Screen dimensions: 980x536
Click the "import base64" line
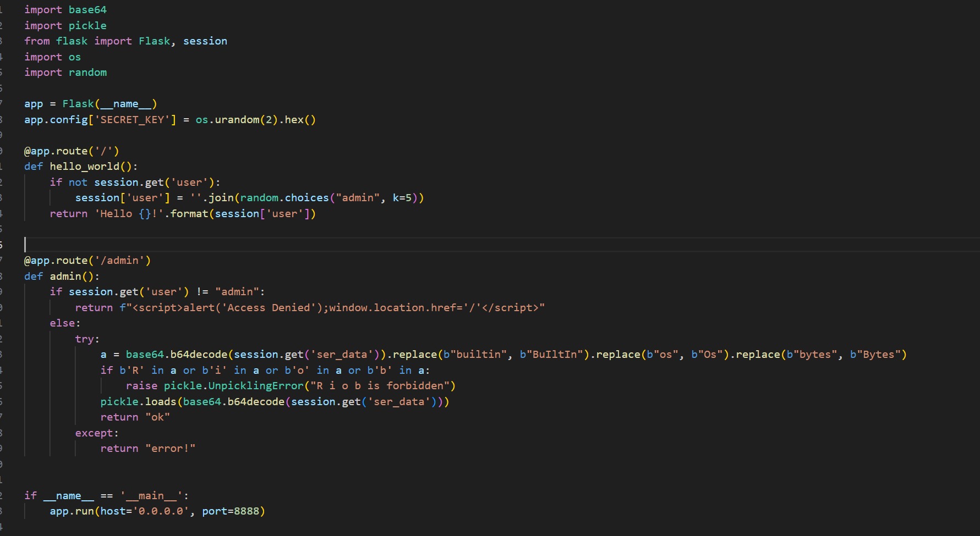coord(65,10)
